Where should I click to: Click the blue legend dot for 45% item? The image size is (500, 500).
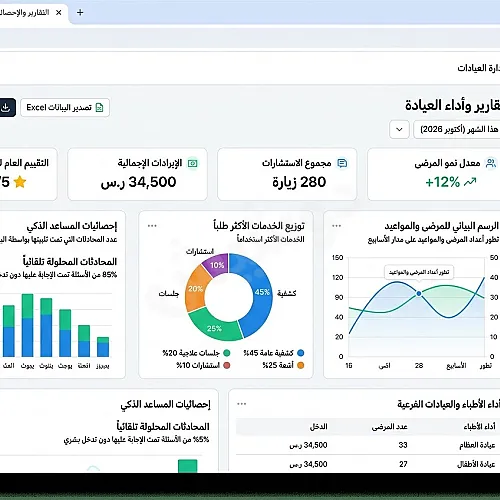[x=300, y=353]
